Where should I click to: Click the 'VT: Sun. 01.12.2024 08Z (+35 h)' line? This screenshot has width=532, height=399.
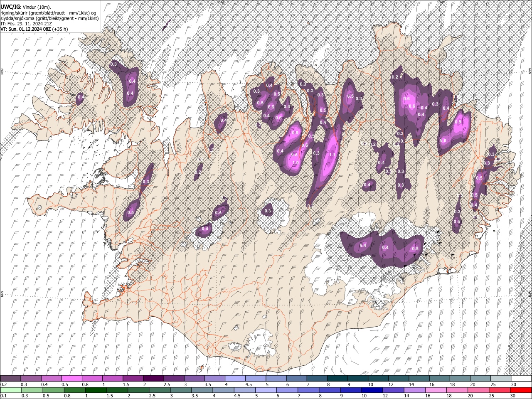click(x=34, y=29)
